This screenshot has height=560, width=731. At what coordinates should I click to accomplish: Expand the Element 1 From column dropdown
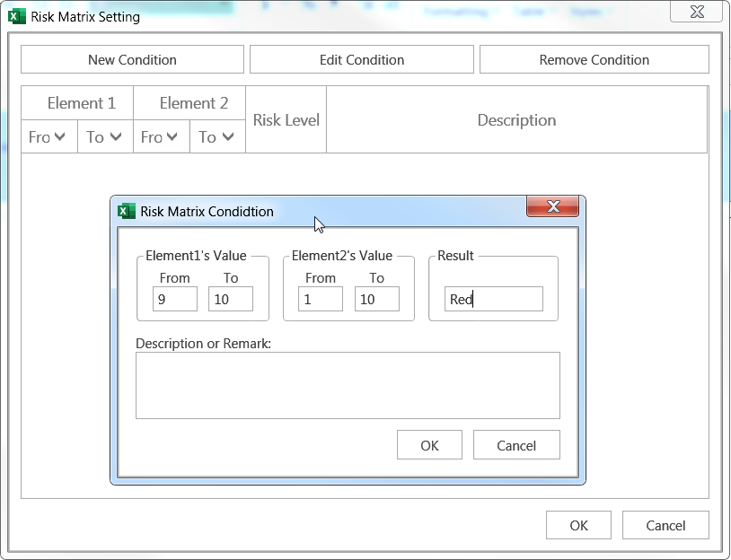coord(60,137)
